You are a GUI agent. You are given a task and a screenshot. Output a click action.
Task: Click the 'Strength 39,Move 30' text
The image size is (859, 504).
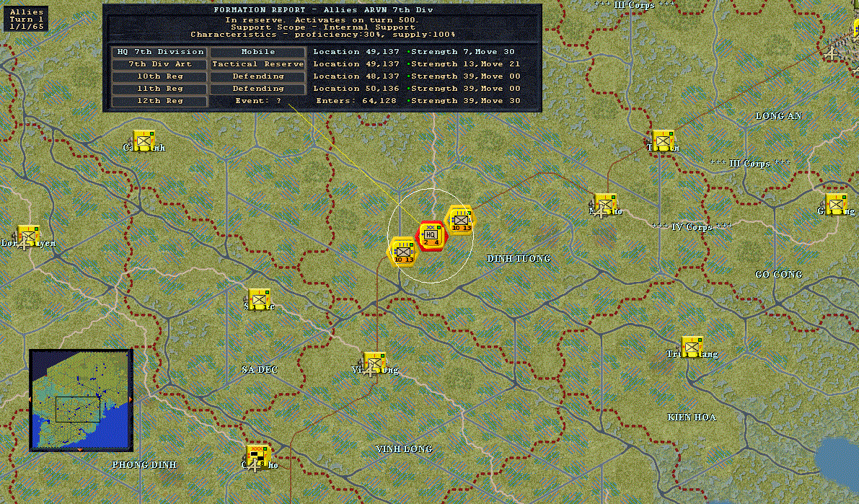click(x=466, y=101)
